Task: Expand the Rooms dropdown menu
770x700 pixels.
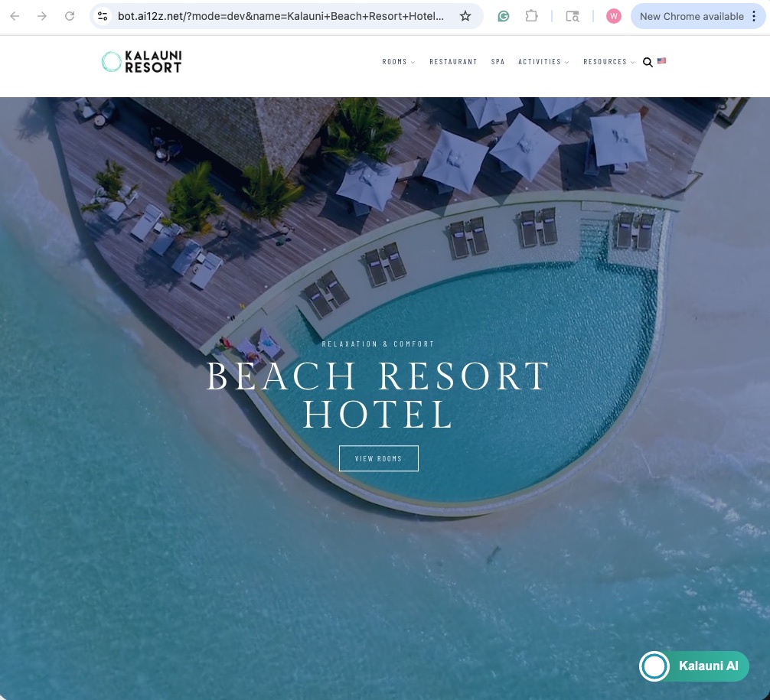Action: [x=398, y=62]
